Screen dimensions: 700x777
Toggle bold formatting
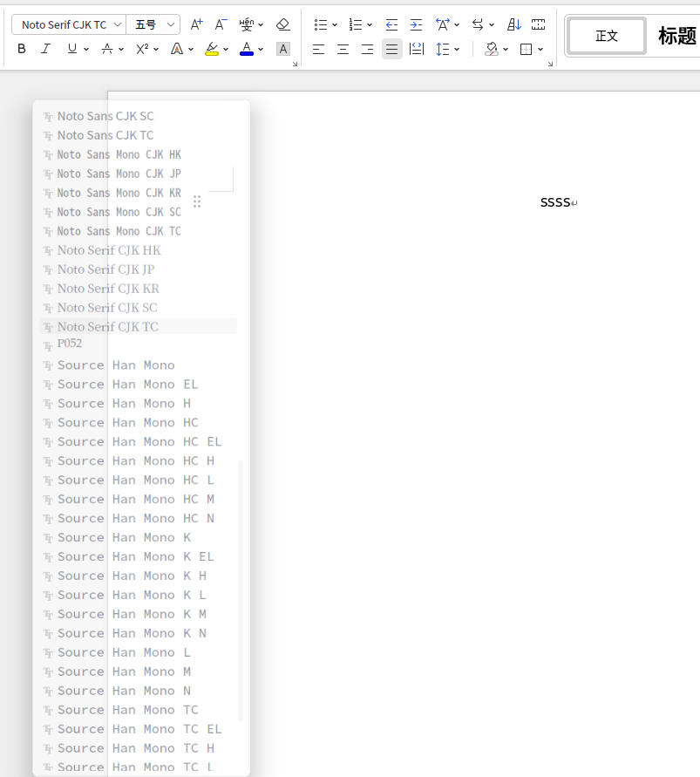(x=21, y=49)
